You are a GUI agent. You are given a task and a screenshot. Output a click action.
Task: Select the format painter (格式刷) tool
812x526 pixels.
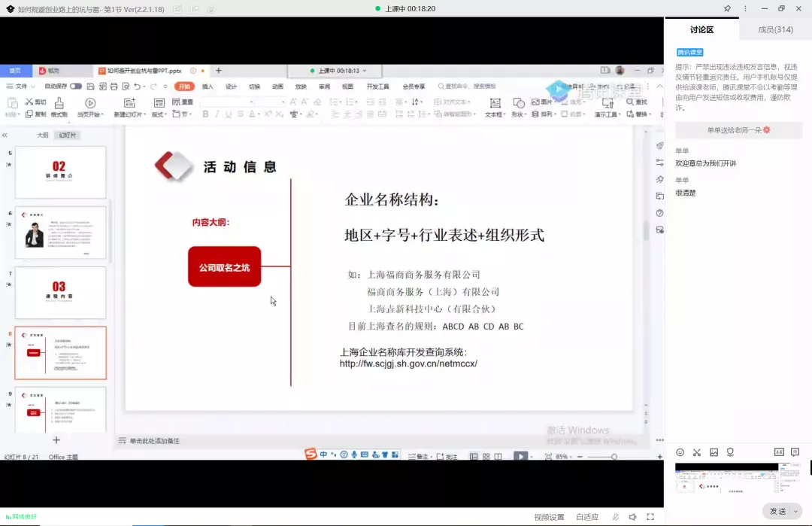pyautogui.click(x=59, y=108)
